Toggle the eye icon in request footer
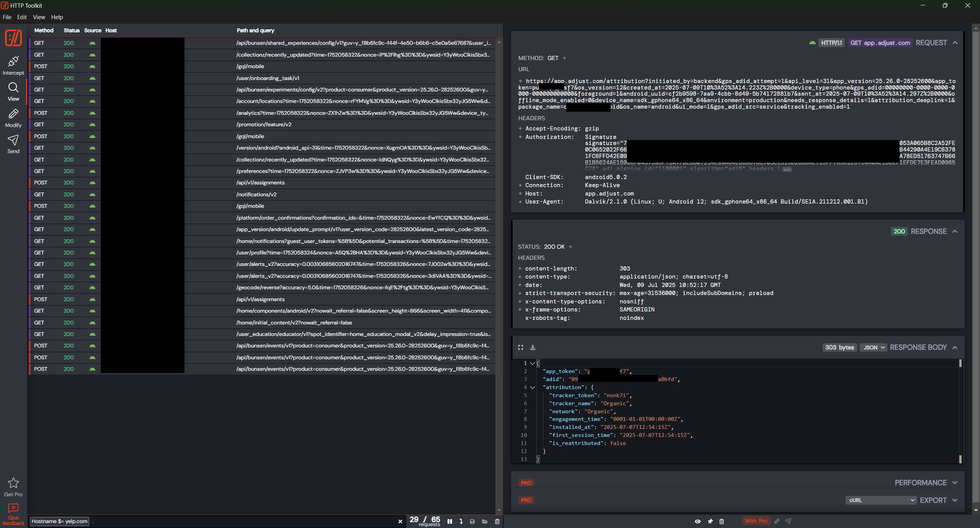 (698, 521)
